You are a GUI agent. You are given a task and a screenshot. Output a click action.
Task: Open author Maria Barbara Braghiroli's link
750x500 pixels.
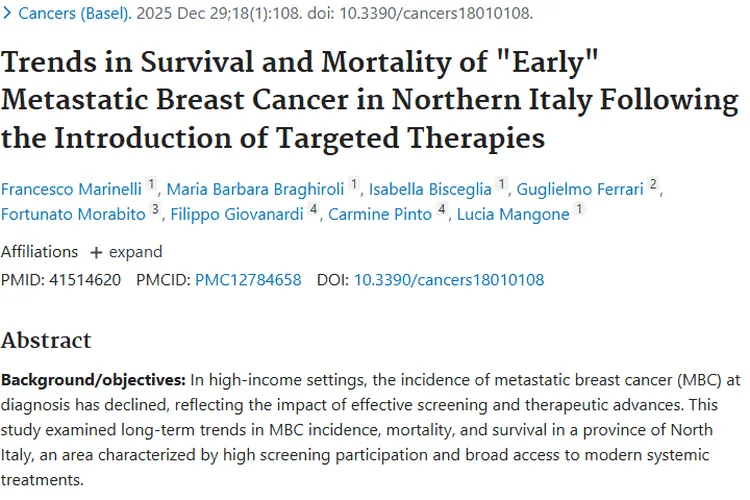pyautogui.click(x=255, y=189)
